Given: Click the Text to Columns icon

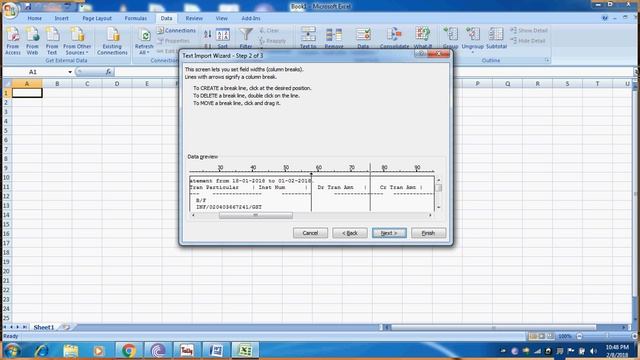Looking at the screenshot, I should pyautogui.click(x=308, y=39).
